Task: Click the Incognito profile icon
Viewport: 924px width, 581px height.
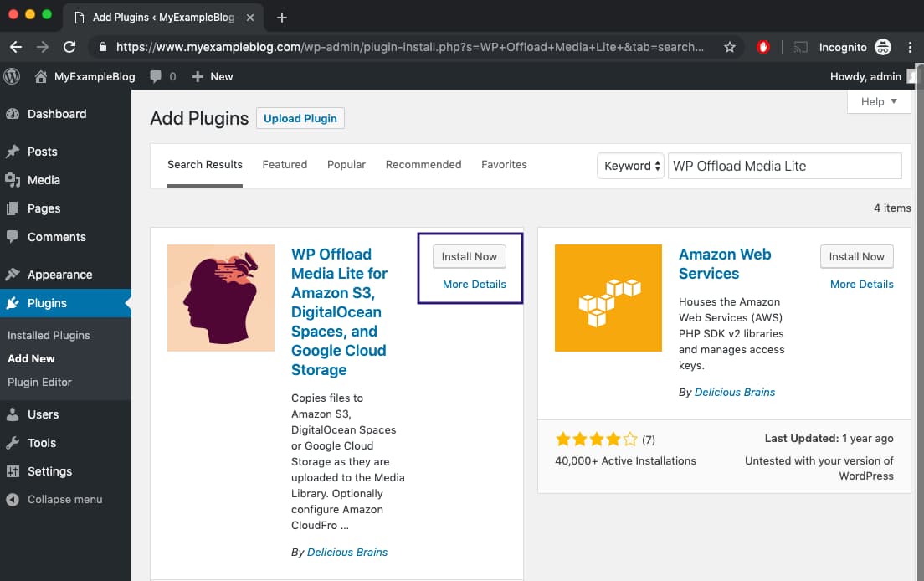Action: pyautogui.click(x=883, y=47)
